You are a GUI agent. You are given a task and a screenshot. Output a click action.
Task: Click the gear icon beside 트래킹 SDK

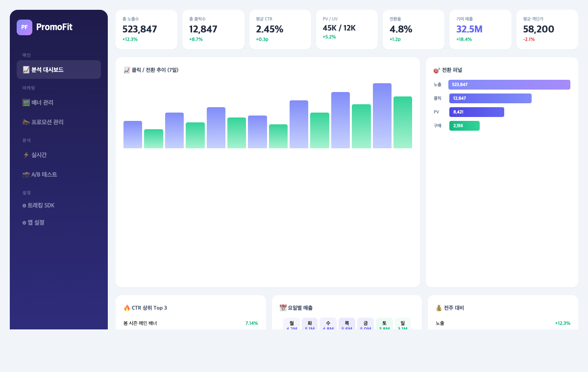click(x=24, y=206)
